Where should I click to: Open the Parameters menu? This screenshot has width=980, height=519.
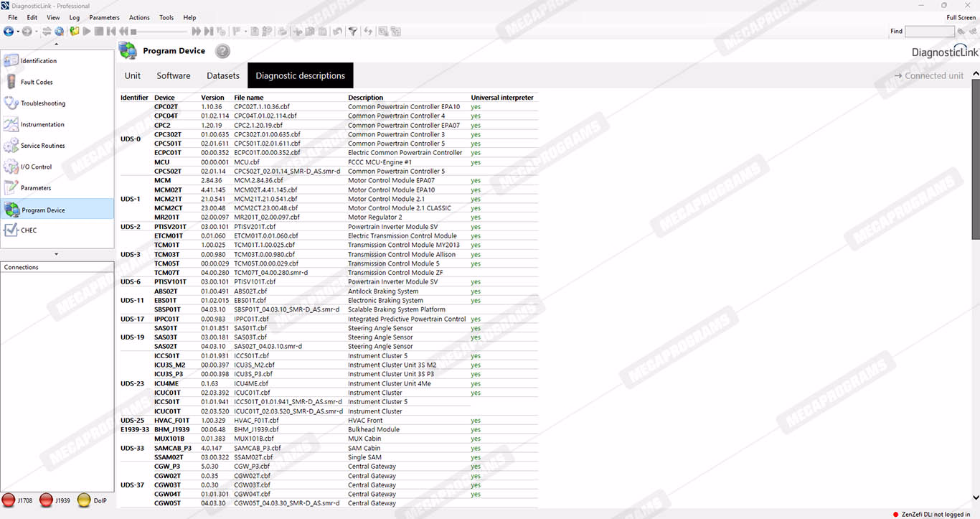(104, 17)
